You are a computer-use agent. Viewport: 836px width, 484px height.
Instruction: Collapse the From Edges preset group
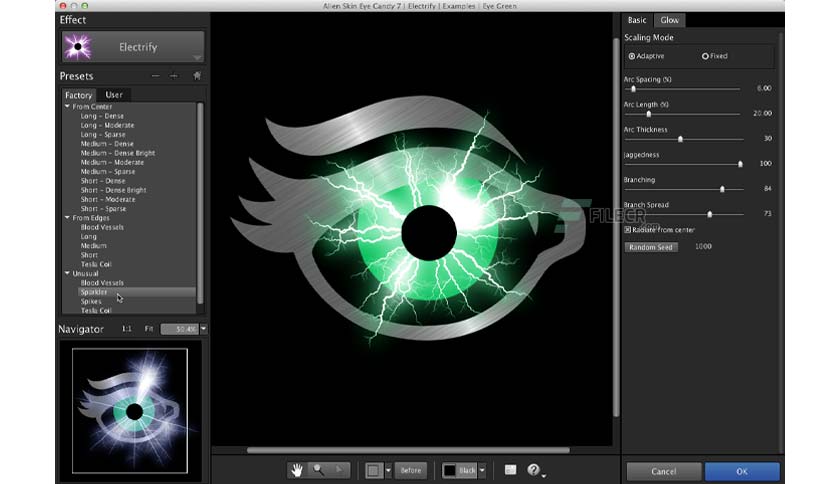click(67, 217)
